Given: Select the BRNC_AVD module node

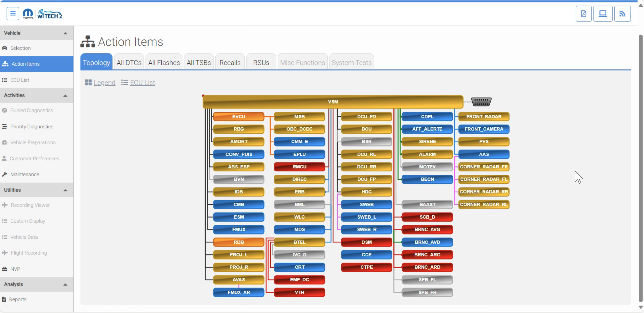Looking at the screenshot, I should [x=427, y=242].
